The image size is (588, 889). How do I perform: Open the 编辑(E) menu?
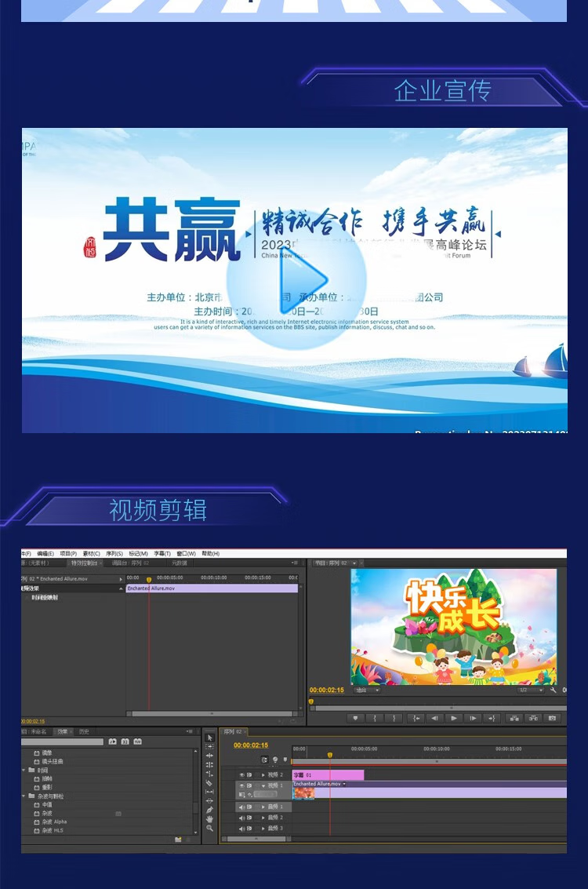click(x=45, y=553)
